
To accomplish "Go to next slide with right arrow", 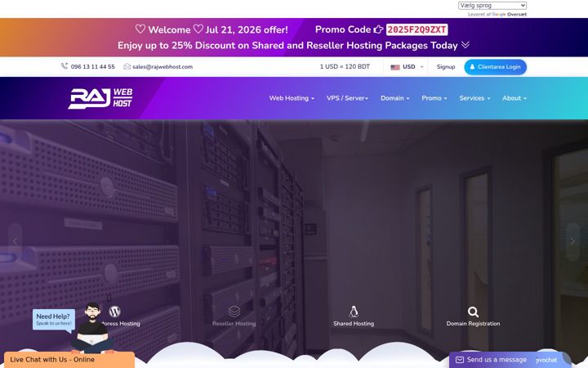I will click(x=572, y=241).
